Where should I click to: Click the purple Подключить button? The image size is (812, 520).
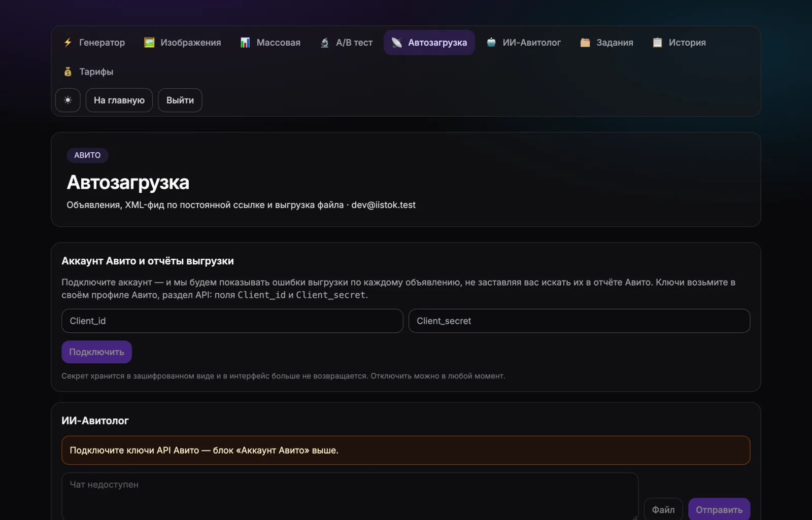click(x=96, y=352)
